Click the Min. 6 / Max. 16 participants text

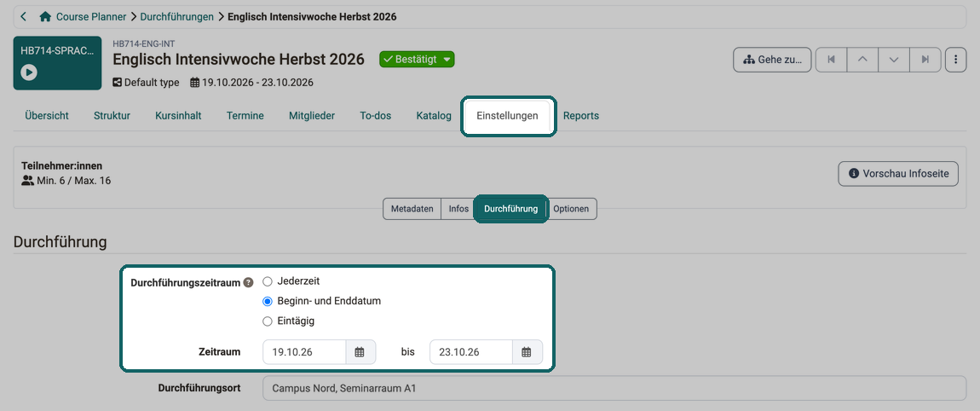[x=74, y=182]
